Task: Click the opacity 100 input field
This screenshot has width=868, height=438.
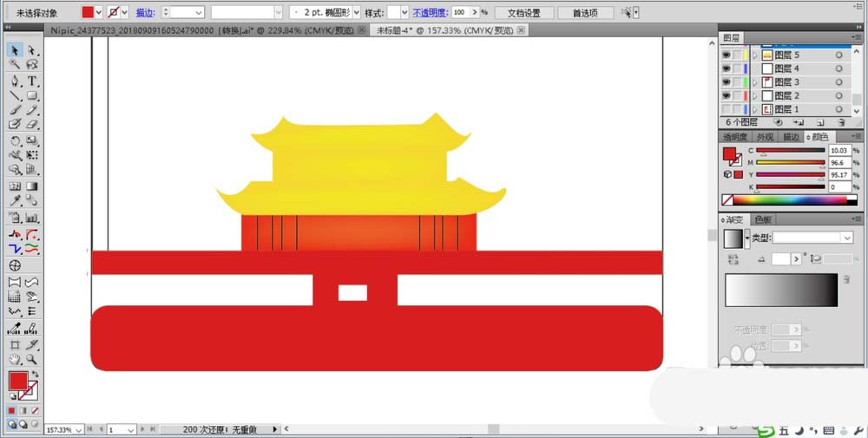Action: click(459, 12)
